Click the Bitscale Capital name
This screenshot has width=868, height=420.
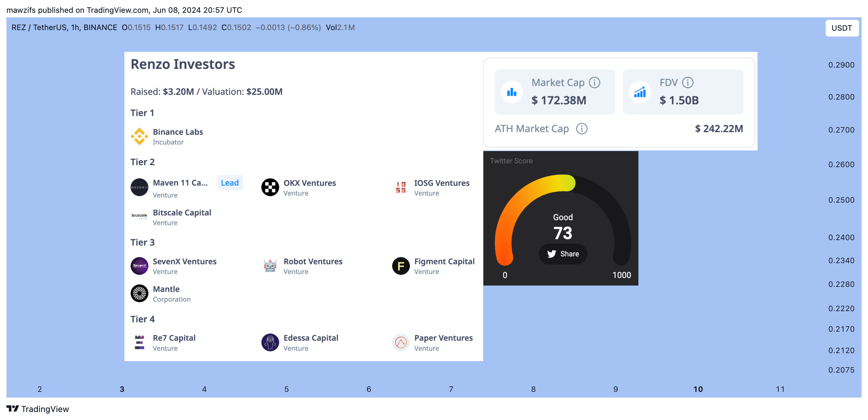(x=182, y=213)
